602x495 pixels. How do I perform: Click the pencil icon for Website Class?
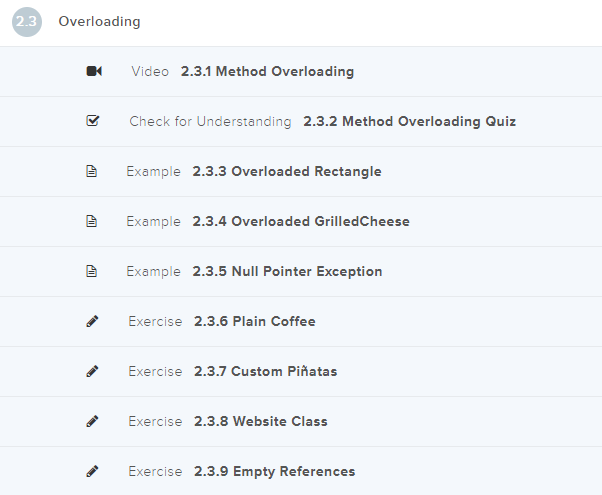click(x=93, y=421)
